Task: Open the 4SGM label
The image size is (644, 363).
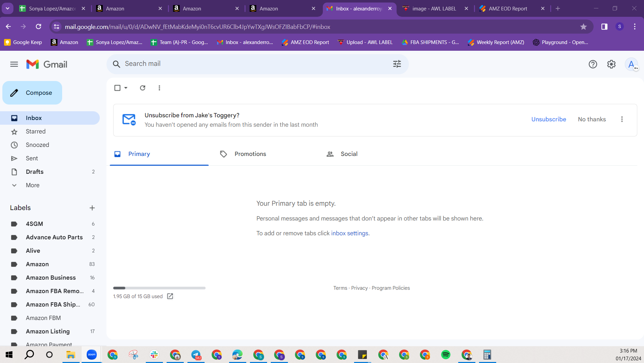Action: (50, 224)
